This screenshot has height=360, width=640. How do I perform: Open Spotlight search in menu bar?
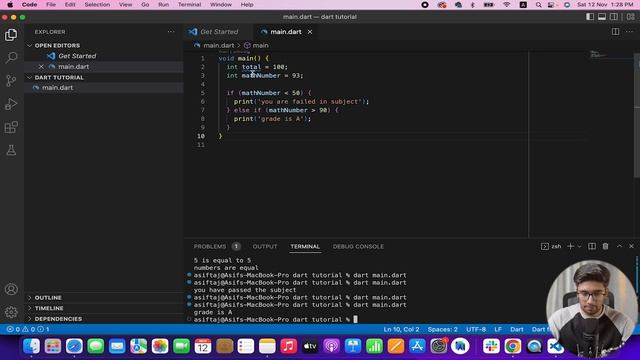click(x=539, y=5)
